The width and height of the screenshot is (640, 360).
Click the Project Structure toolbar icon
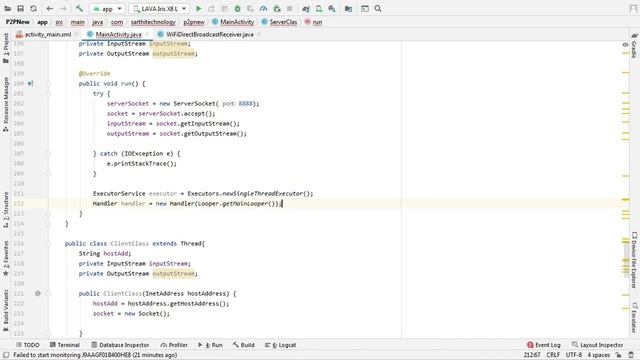pos(348,9)
